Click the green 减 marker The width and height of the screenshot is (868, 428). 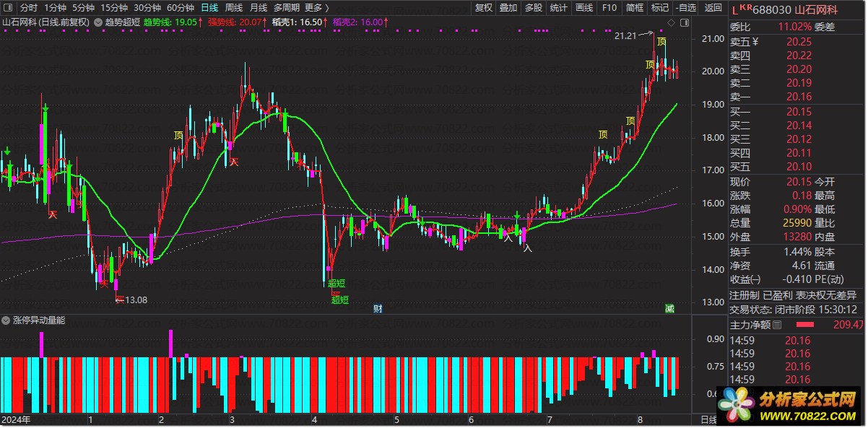669,309
